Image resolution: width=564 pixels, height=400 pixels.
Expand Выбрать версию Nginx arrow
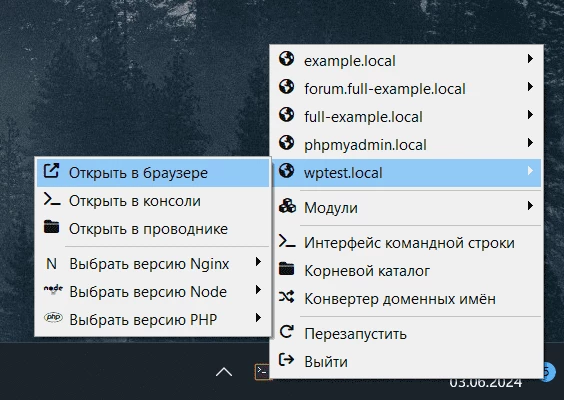coord(258,262)
